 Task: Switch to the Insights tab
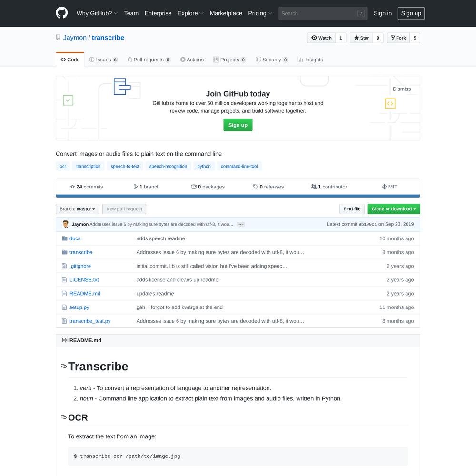click(310, 59)
